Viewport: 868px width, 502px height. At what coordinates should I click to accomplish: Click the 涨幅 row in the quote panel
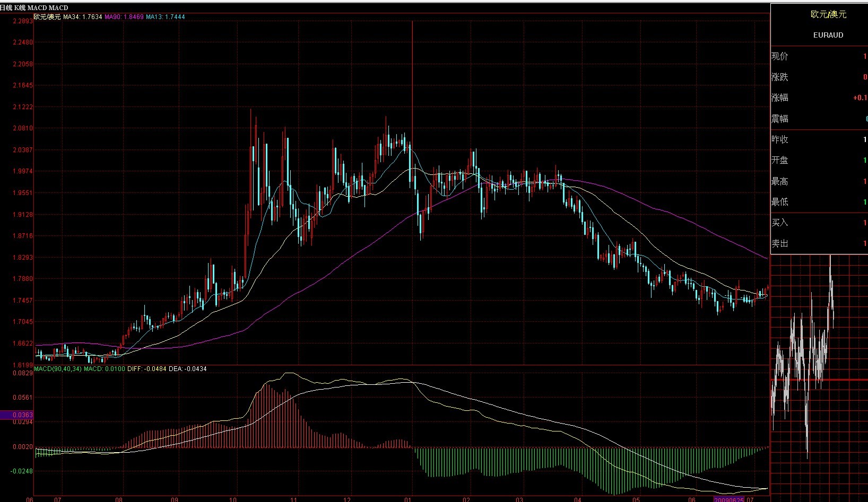click(x=819, y=98)
